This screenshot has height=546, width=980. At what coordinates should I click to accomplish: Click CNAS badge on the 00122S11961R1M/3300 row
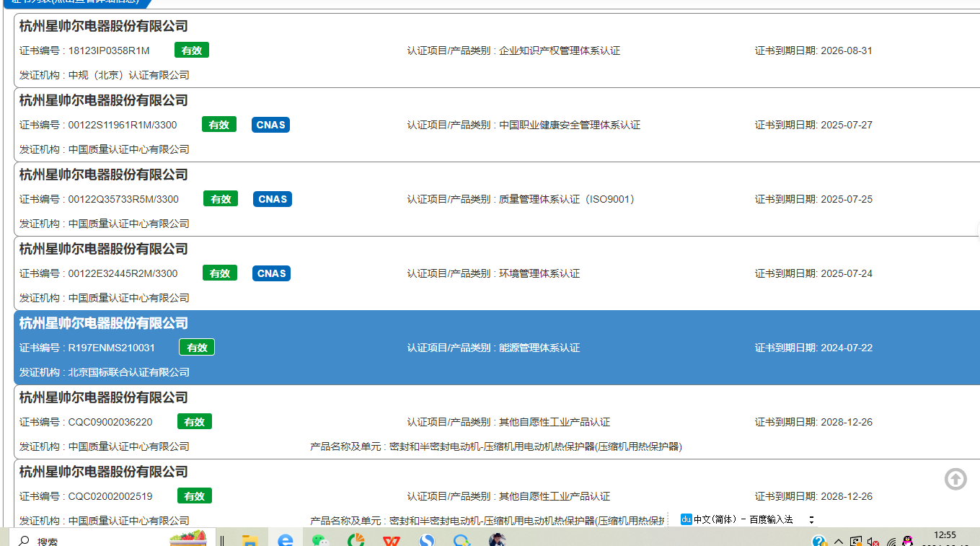pyautogui.click(x=271, y=125)
